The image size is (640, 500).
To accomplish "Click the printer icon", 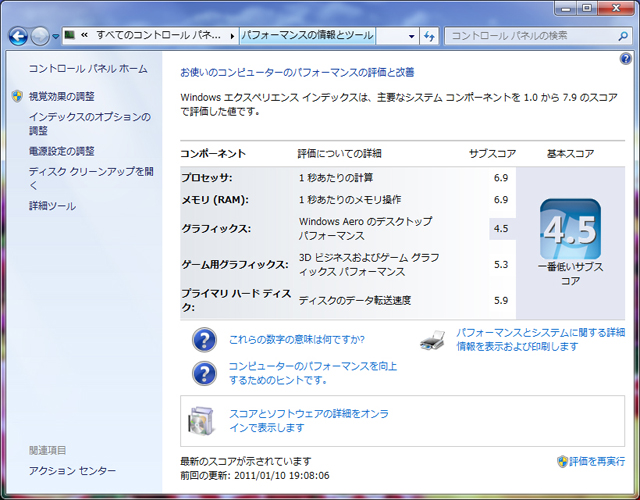I will coord(433,340).
